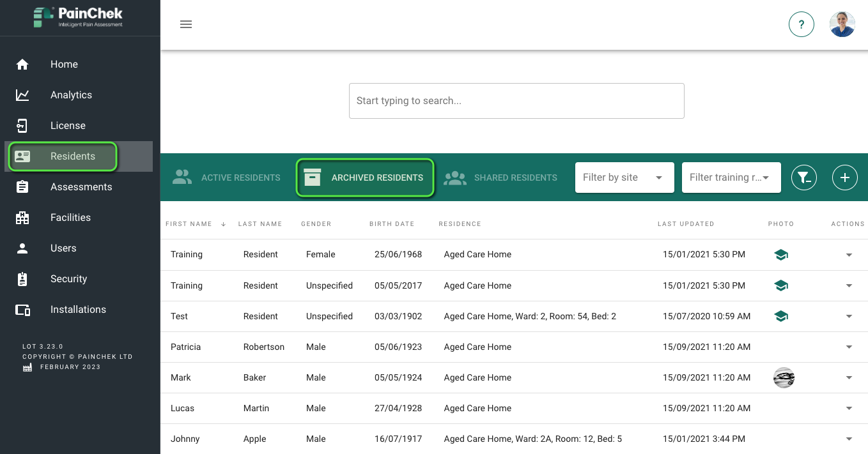
Task: Click the Home house icon
Action: point(22,64)
